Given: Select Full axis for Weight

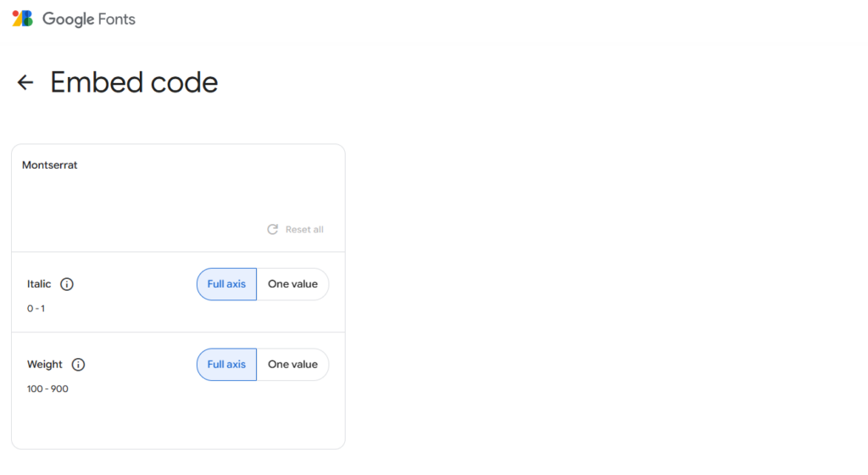Looking at the screenshot, I should [226, 365].
